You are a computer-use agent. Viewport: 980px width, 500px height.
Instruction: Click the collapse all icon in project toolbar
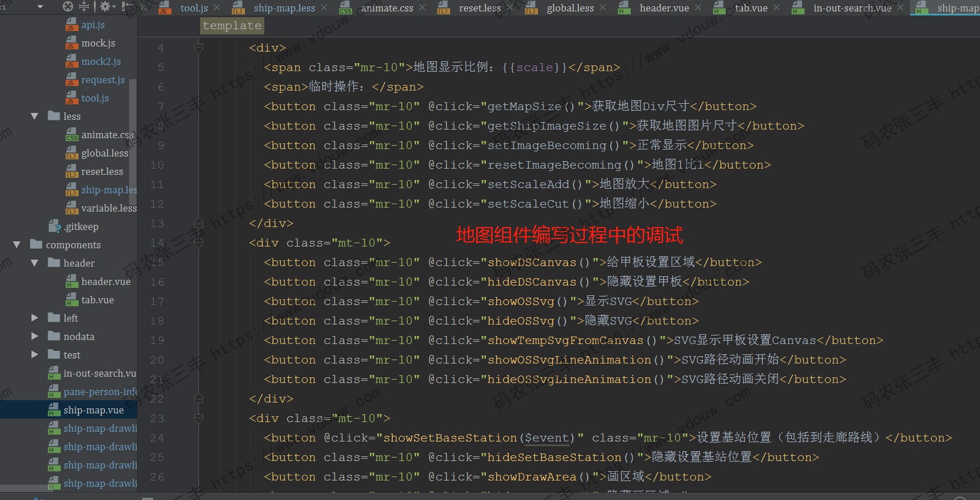(x=84, y=7)
